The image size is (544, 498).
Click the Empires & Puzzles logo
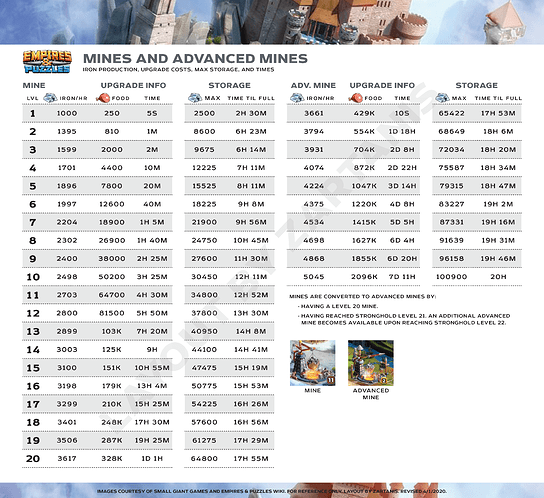click(x=47, y=62)
